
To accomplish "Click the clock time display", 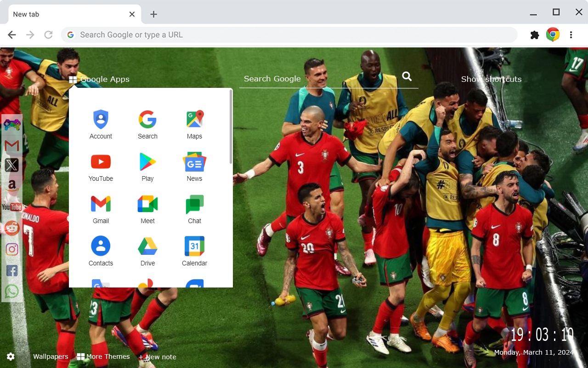I will (x=542, y=334).
